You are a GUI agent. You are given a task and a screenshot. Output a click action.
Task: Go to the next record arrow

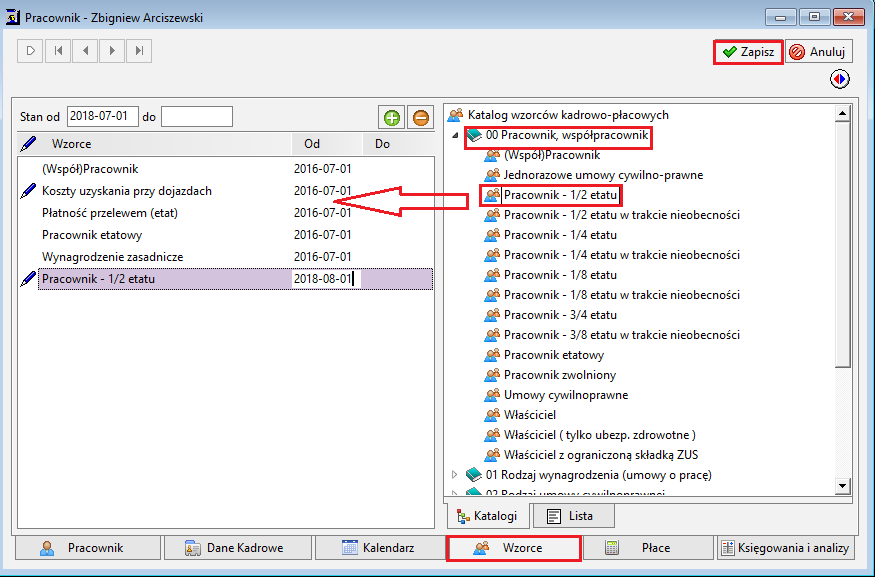(112, 51)
